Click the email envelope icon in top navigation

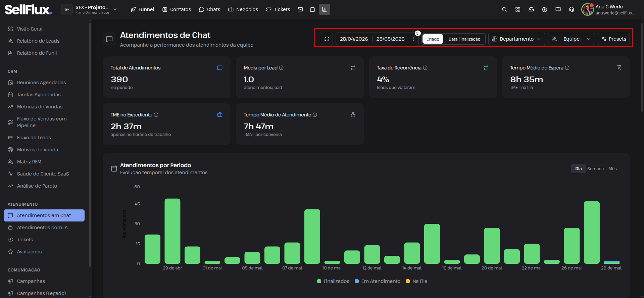pos(300,9)
